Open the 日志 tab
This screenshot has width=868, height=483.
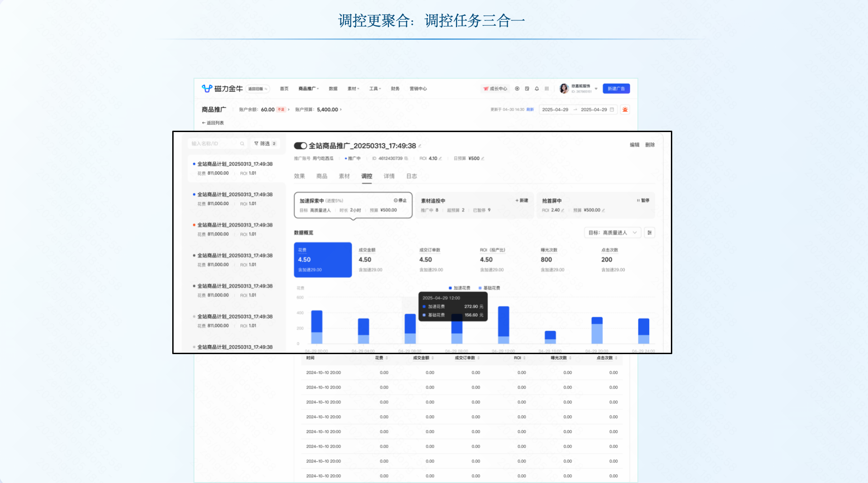411,176
